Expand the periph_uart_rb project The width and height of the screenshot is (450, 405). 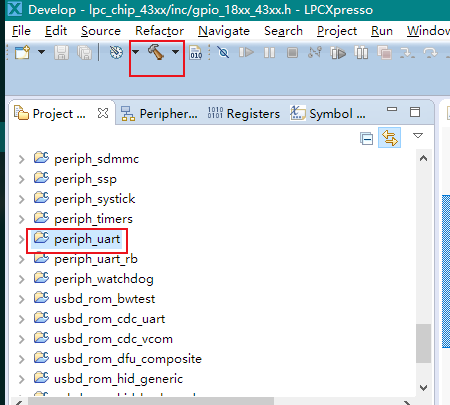pos(22,259)
